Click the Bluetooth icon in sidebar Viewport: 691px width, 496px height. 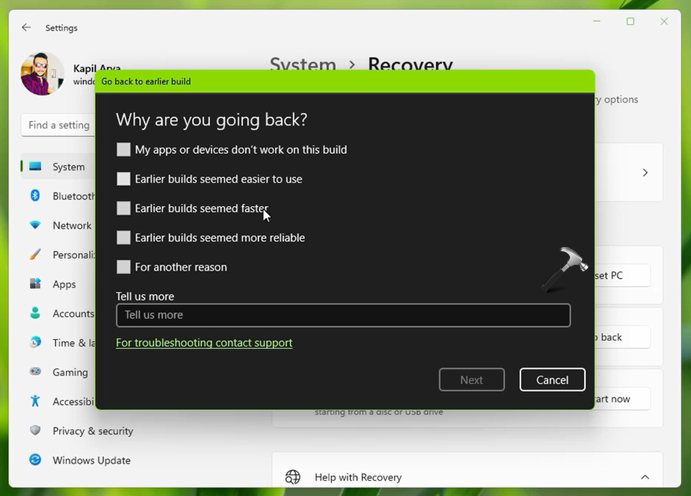(35, 196)
